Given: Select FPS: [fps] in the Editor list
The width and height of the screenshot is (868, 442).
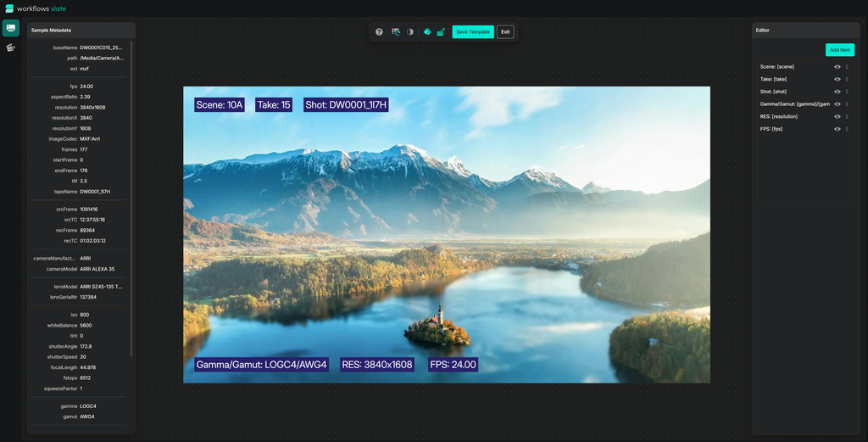Looking at the screenshot, I should point(771,129).
